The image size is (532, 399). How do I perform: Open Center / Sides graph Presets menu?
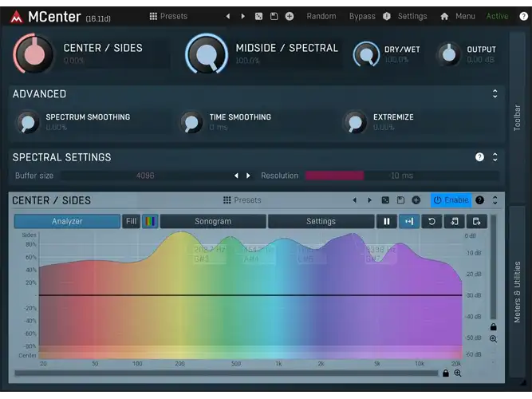pyautogui.click(x=242, y=200)
